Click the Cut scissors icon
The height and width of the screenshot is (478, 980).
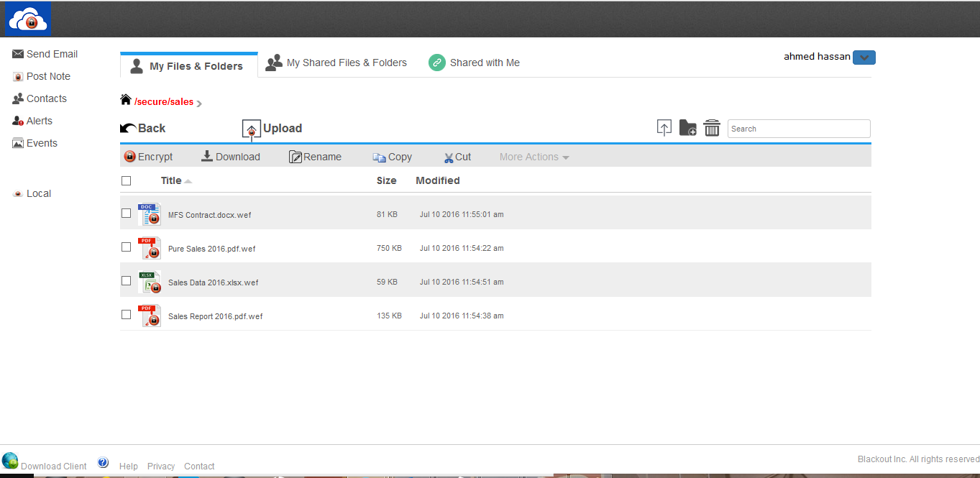pos(449,156)
